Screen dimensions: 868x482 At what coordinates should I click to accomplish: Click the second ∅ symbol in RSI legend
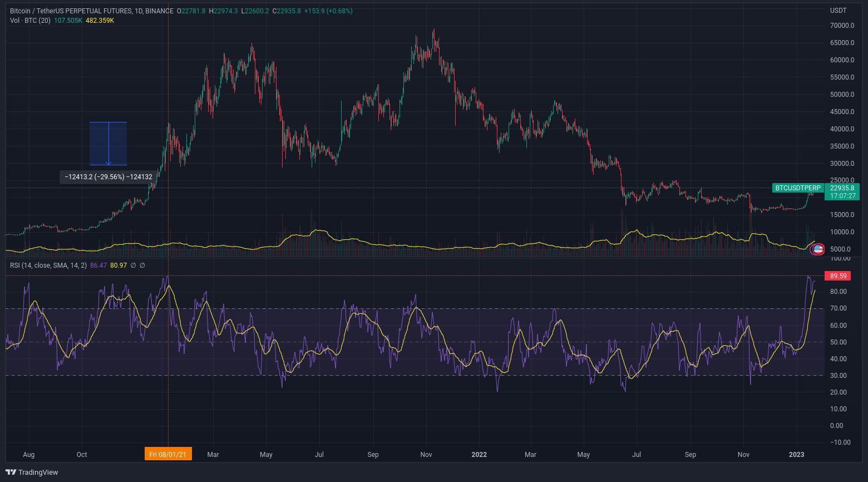[142, 265]
